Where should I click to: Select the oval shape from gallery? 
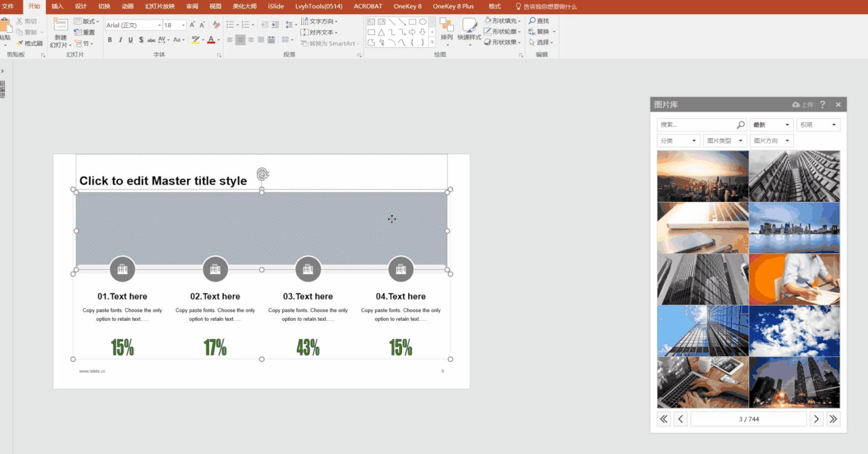click(x=423, y=22)
